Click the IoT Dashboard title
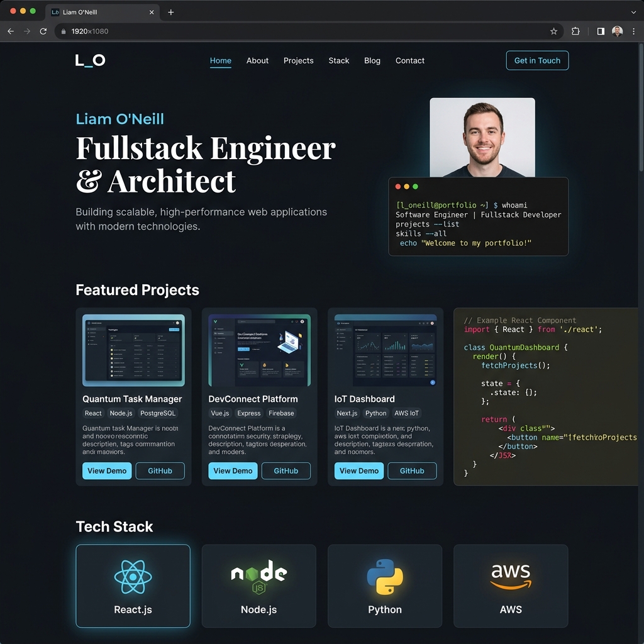Viewport: 644px width, 644px height. coord(364,399)
